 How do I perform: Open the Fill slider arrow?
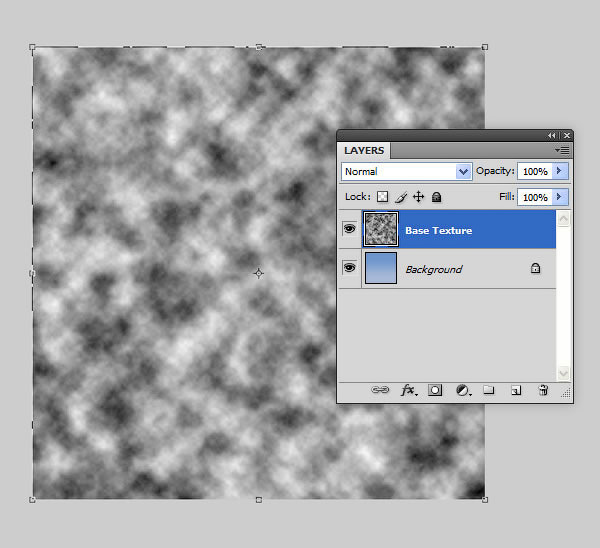(x=560, y=197)
